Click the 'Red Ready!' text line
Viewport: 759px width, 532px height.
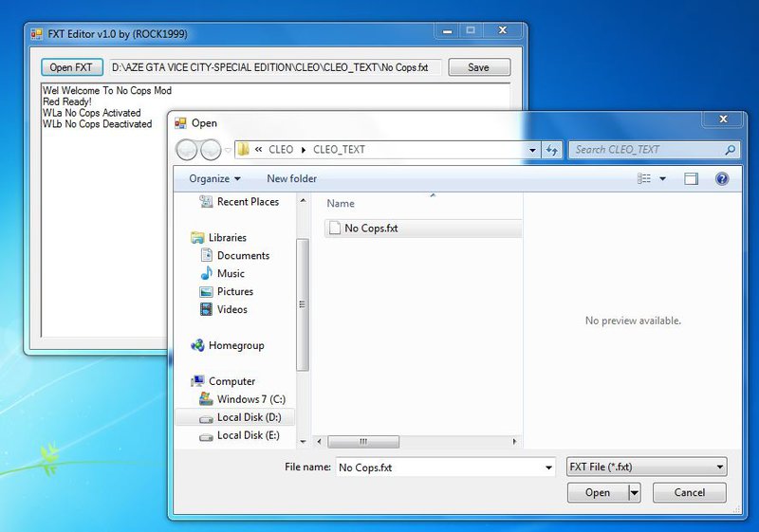(66, 101)
